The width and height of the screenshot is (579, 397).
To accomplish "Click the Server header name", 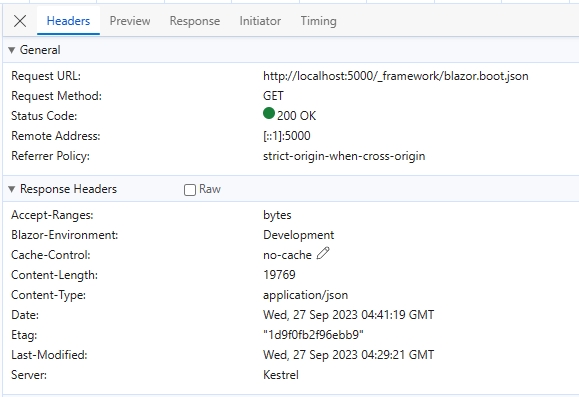I will [x=29, y=375].
